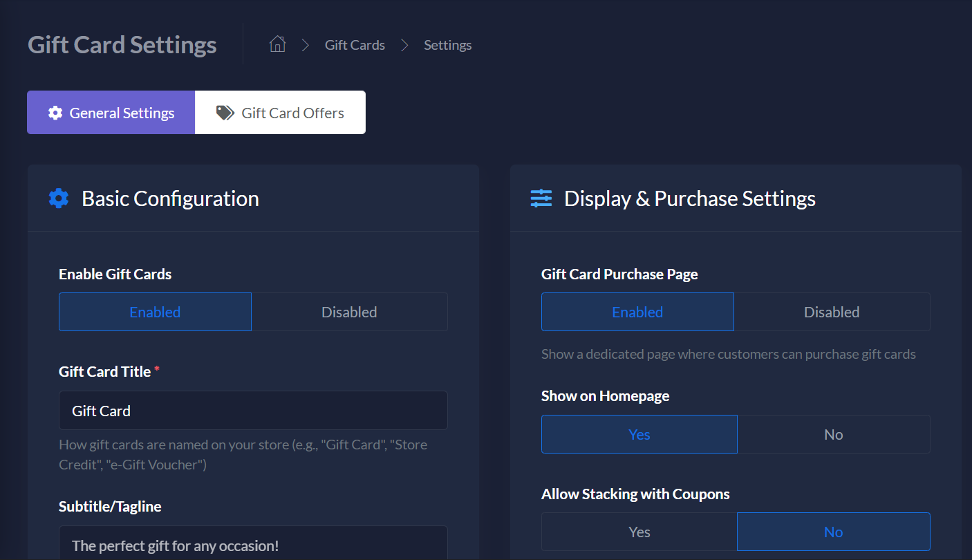Click the Basic Configuration gear icon
Image resolution: width=972 pixels, height=560 pixels.
[x=59, y=199]
